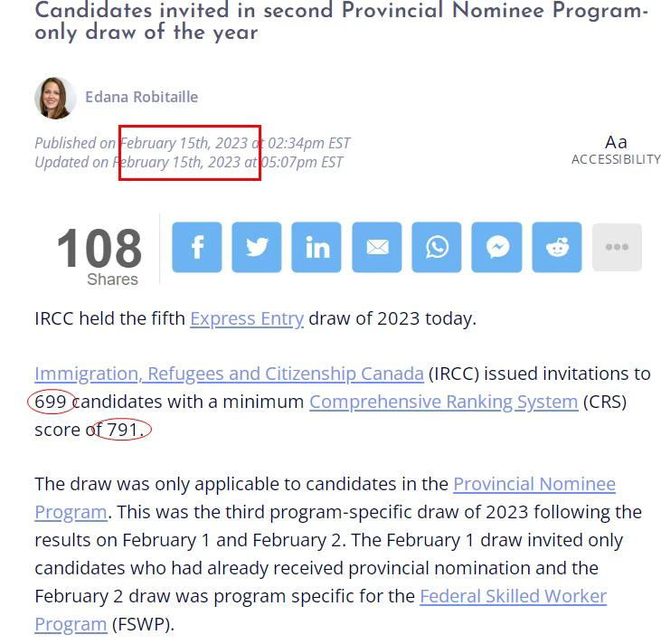Open Immigration, Refugees and Citizenship Canada link
This screenshot has width=661, height=644.
point(229,374)
